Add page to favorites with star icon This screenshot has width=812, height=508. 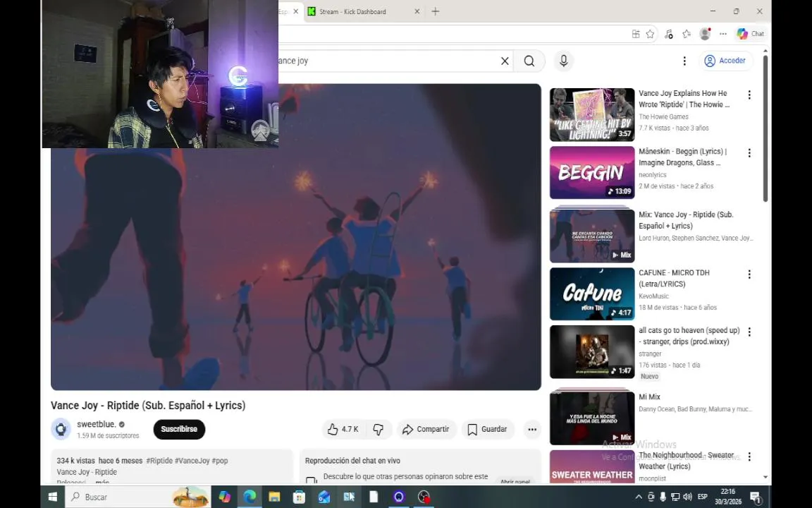[650, 34]
